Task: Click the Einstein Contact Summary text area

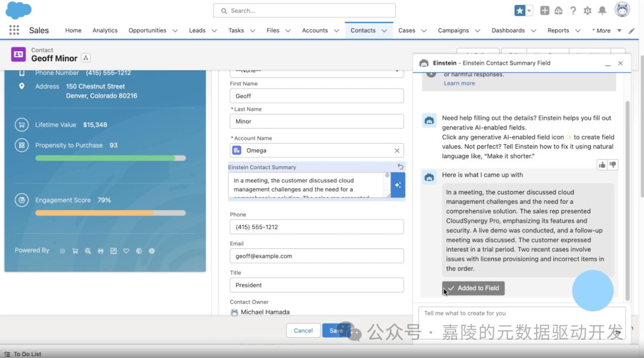Action: [x=309, y=185]
